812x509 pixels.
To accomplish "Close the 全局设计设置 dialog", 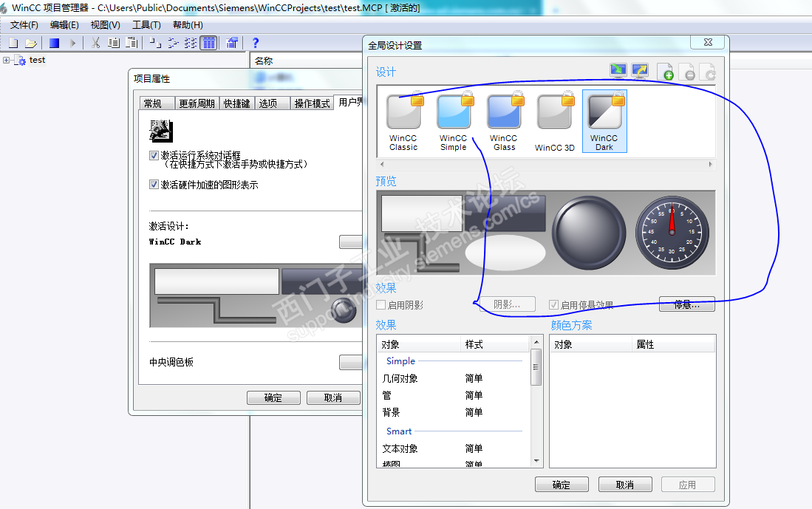I will click(708, 42).
